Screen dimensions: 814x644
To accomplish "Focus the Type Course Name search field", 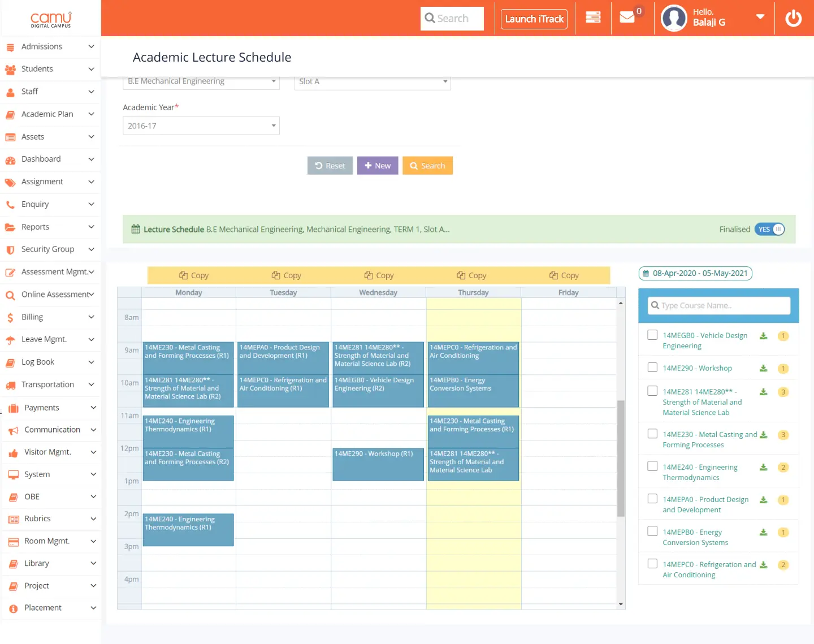I will (x=719, y=305).
